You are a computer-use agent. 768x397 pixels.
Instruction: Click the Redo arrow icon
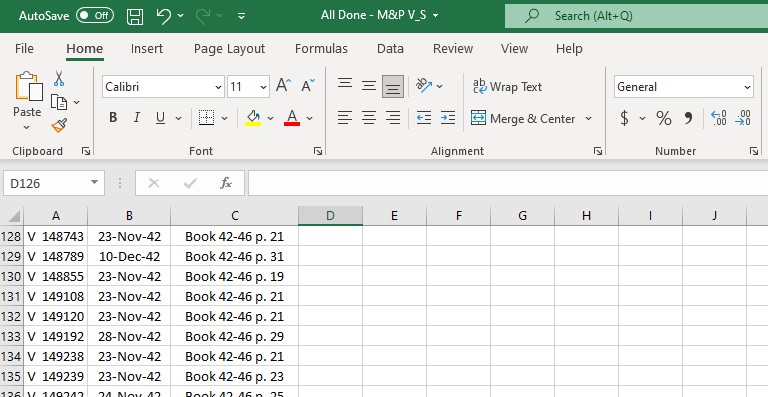(202, 16)
